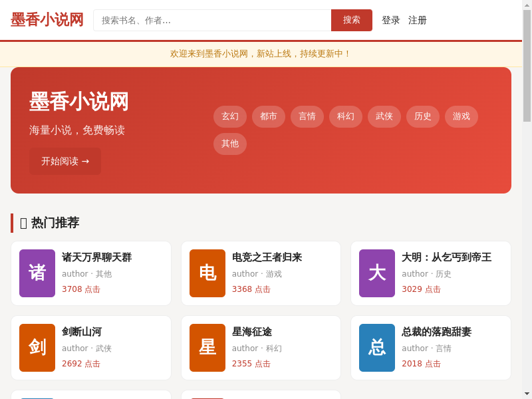The width and height of the screenshot is (532, 399).
Task: Select the 历史 category tag
Action: 423,116
